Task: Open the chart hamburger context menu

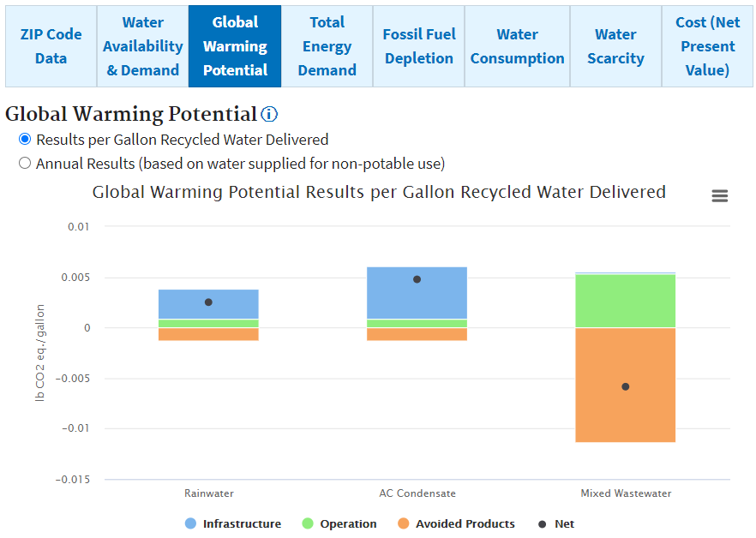Action: click(720, 196)
